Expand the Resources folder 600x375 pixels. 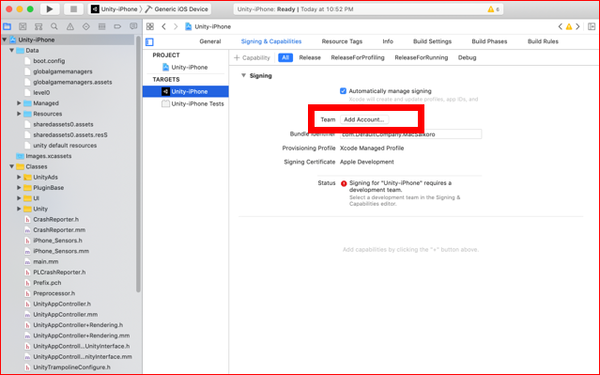pyautogui.click(x=19, y=114)
